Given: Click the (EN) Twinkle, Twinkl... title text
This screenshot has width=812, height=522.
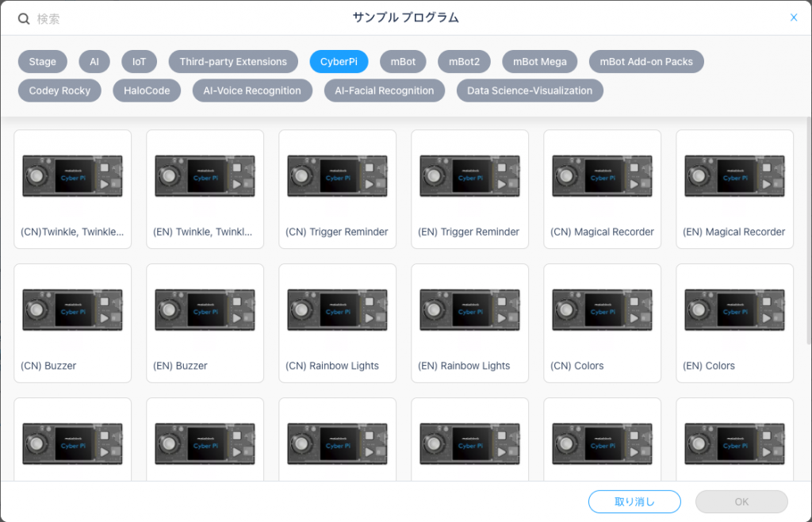Looking at the screenshot, I should pos(202,232).
